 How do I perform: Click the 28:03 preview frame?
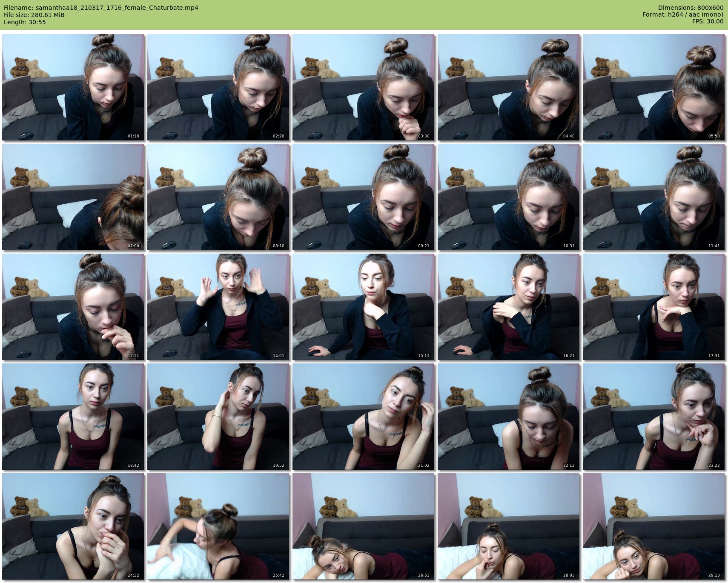tap(509, 526)
